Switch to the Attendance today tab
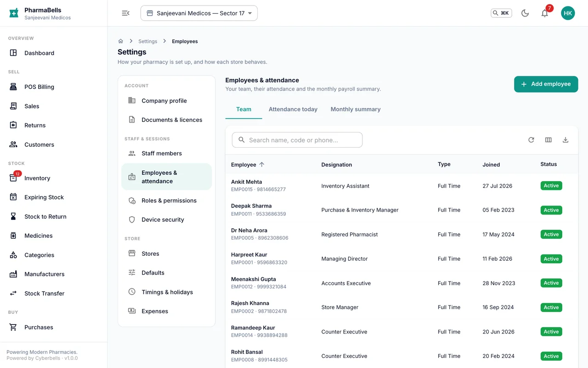The width and height of the screenshot is (588, 368). (293, 109)
